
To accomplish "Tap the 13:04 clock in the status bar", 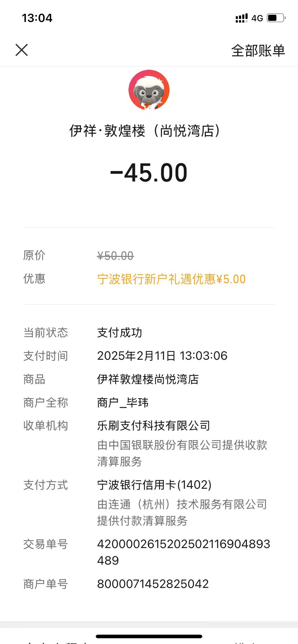I will 37,18.
